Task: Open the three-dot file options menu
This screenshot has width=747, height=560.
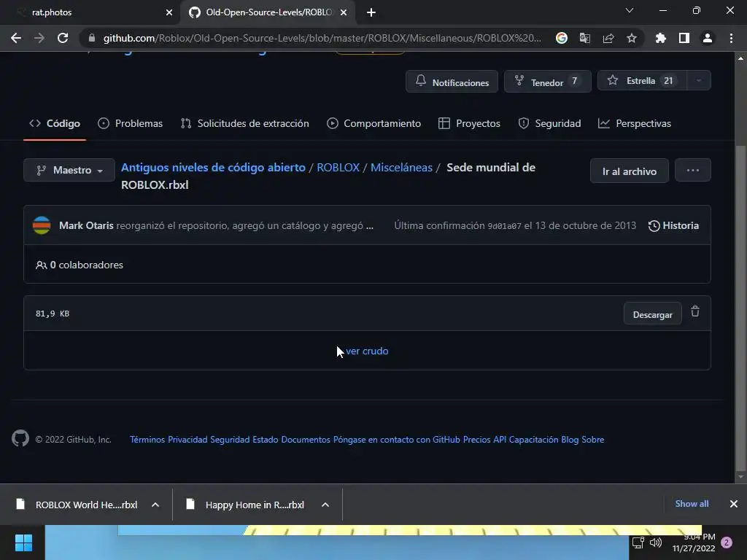Action: click(693, 170)
